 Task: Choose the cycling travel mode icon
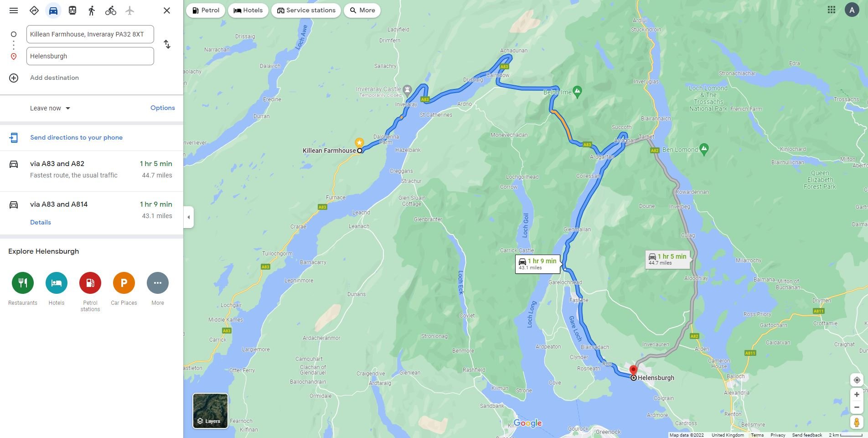[111, 10]
